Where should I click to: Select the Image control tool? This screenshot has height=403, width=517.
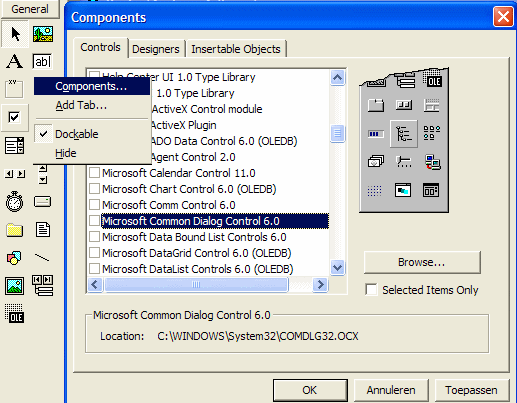[14, 286]
